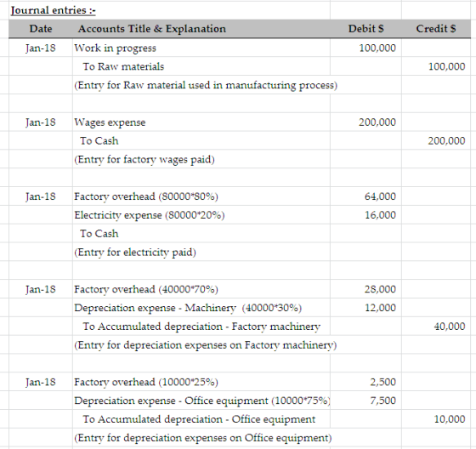
Task: Click the Date column header
Action: tap(41, 29)
